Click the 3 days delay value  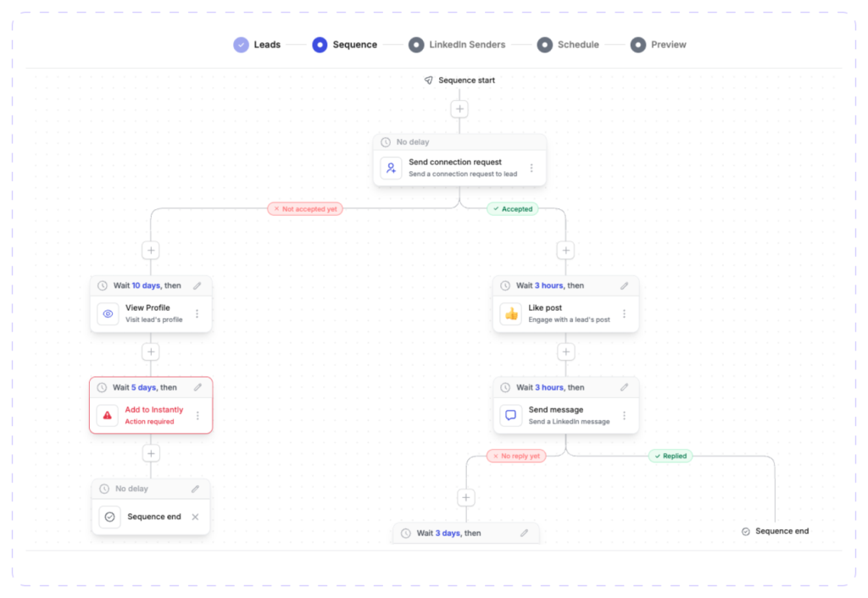click(x=448, y=534)
